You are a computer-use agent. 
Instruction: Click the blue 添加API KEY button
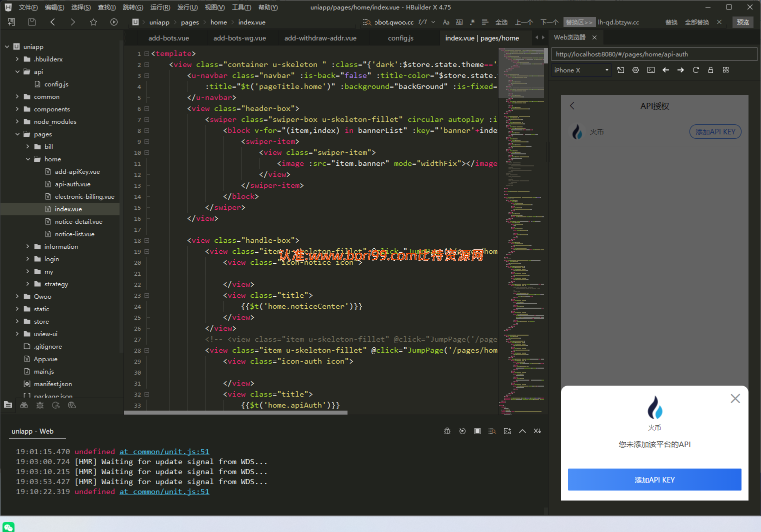pos(654,480)
